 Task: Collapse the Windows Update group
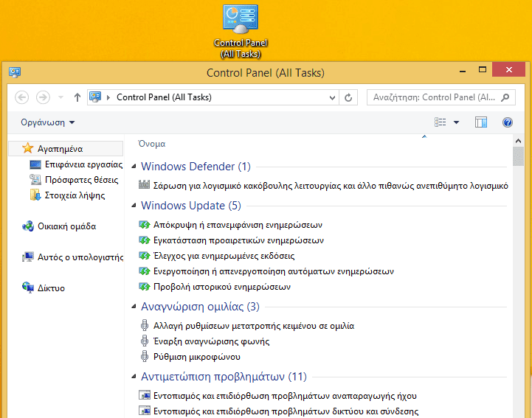point(134,206)
